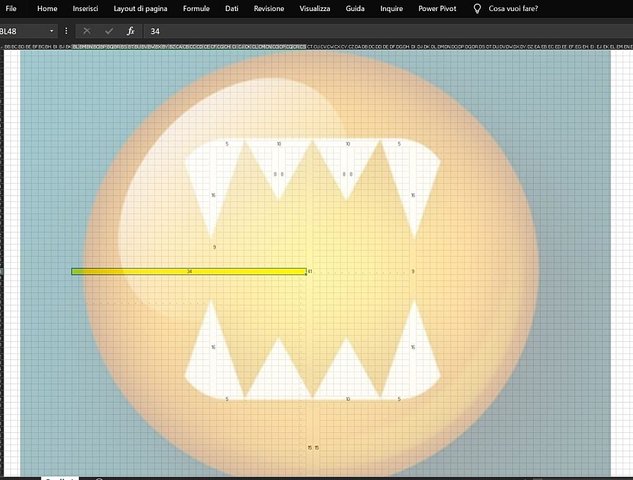Confirm the entry with the checkmark icon
This screenshot has height=480, width=633.
point(109,31)
